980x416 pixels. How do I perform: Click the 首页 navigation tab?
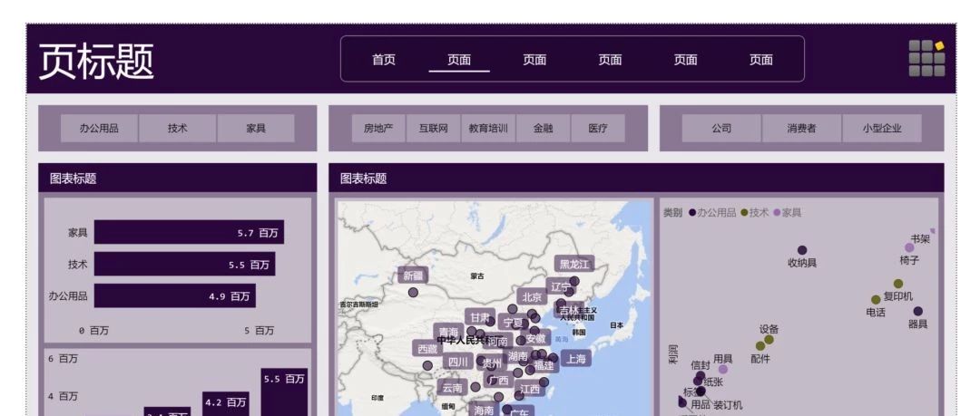(x=384, y=59)
